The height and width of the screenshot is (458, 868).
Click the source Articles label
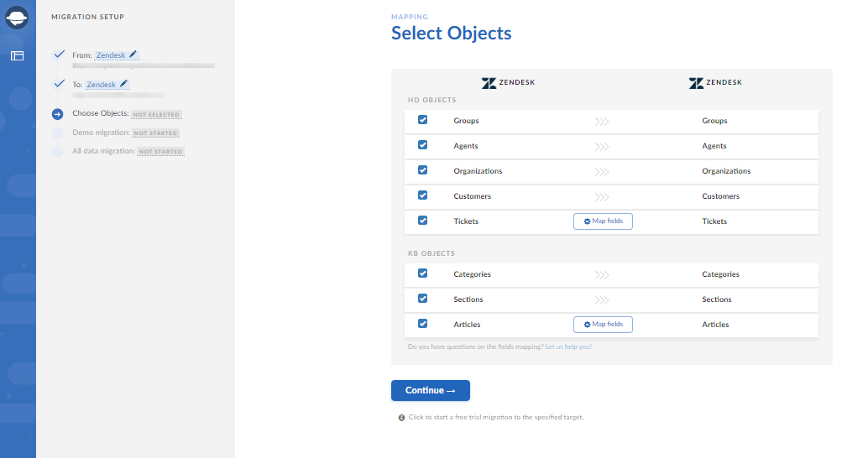(x=468, y=325)
